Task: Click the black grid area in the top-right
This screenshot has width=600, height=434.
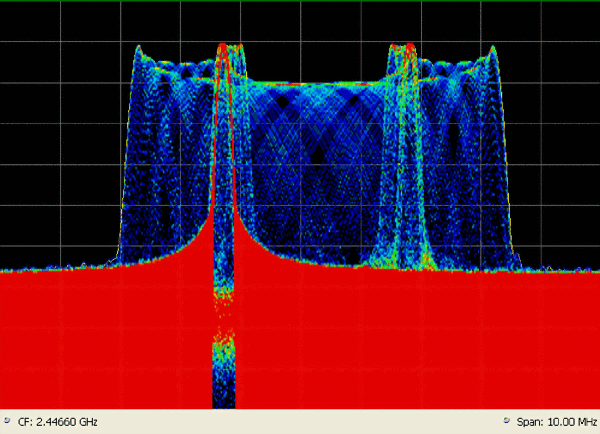Action: point(550,60)
